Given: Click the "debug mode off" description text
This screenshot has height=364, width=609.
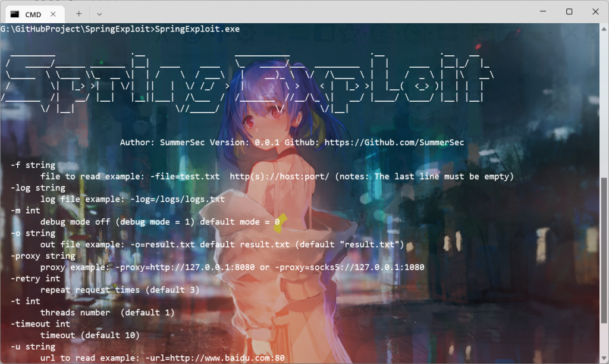Looking at the screenshot, I should pos(76,222).
